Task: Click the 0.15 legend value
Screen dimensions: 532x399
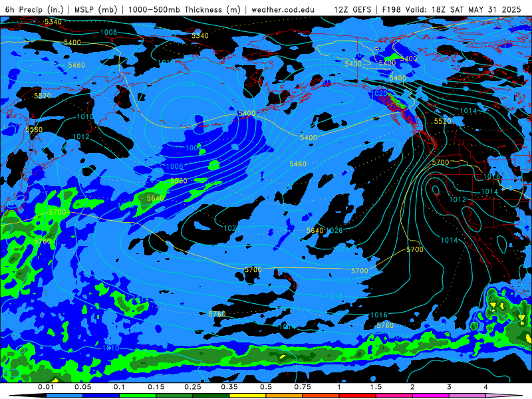Action: tap(156, 387)
